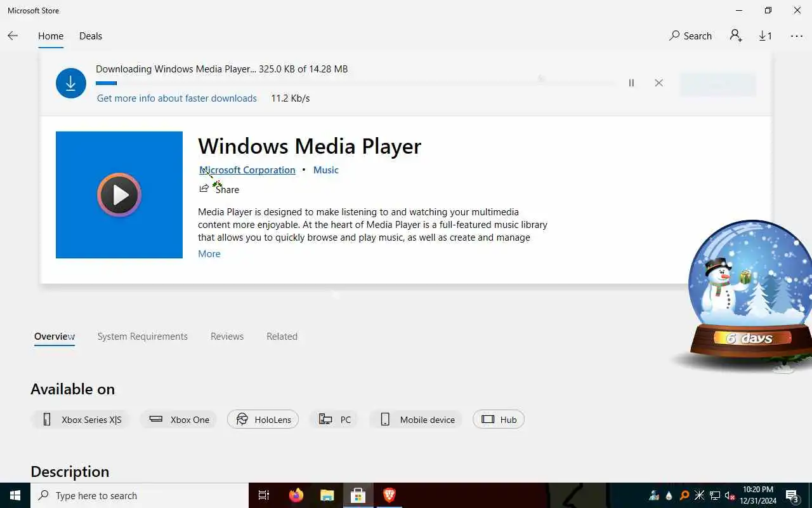Open Downloads and updates indicator
Viewport: 812px width, 508px height.
coord(765,36)
